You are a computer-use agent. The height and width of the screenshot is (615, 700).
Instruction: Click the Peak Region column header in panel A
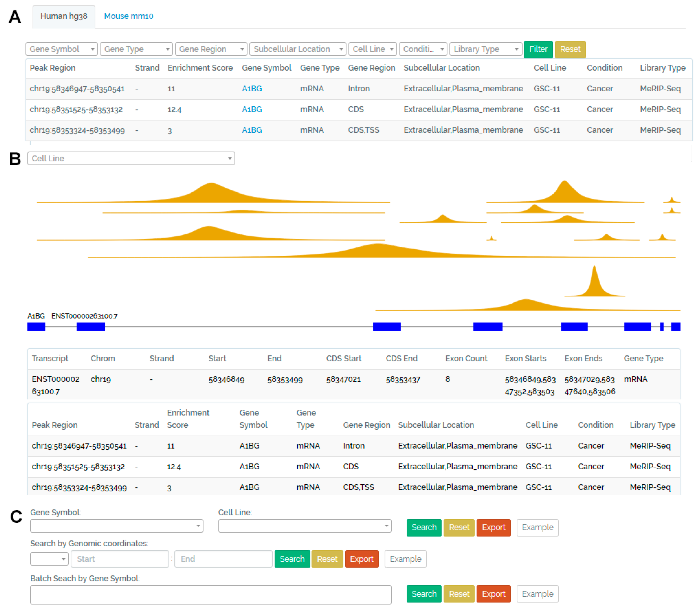pyautogui.click(x=52, y=68)
